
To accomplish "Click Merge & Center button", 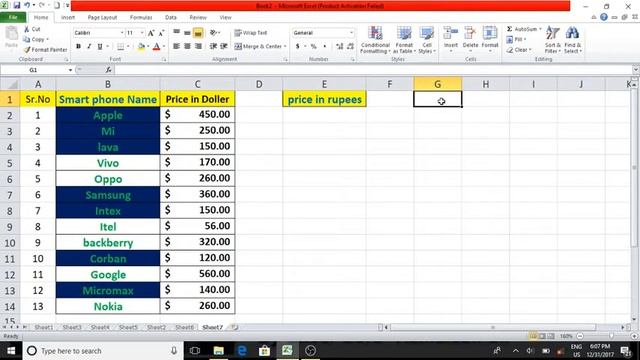I will 258,47.
